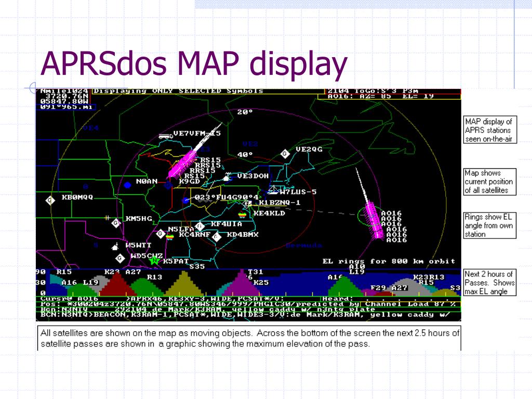The image size is (532, 399).
Task: Select the rainbow apple icon by KC4RNF
Action: pos(170,236)
